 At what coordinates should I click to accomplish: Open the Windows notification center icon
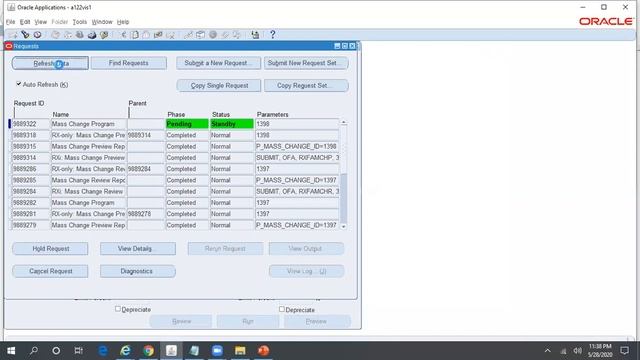(x=624, y=351)
